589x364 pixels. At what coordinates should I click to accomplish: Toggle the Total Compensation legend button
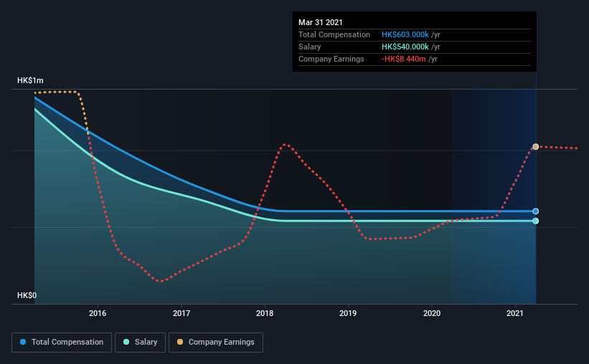click(x=62, y=343)
